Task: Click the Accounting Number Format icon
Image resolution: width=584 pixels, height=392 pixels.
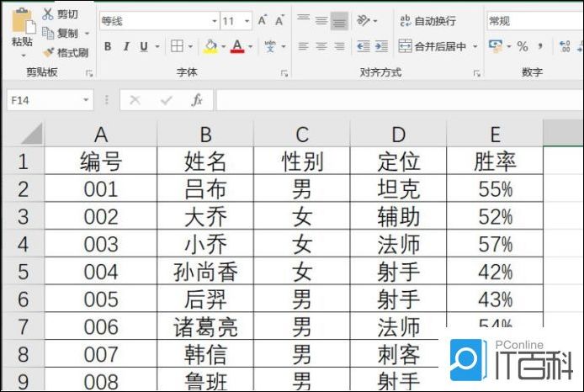Action: (495, 46)
